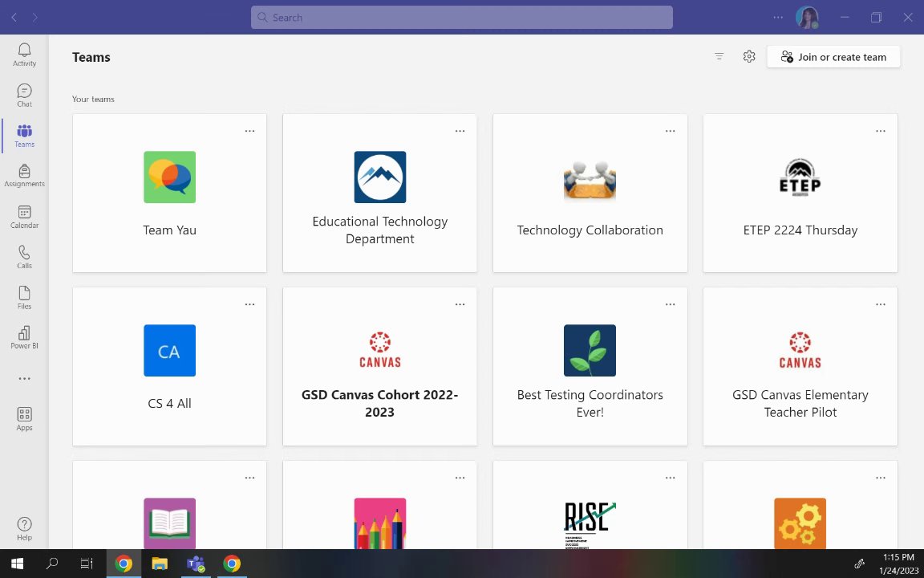Open the orange gears team avatar

[800, 523]
